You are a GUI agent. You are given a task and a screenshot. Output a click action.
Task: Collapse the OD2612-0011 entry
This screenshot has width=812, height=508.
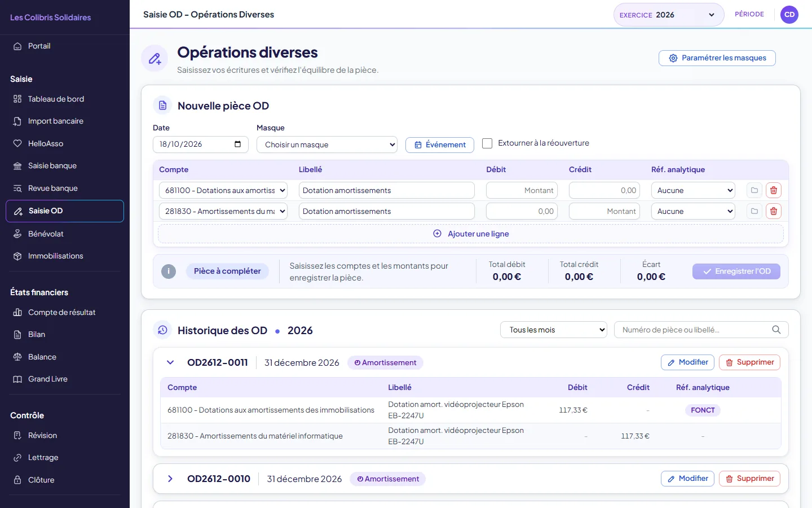click(x=170, y=362)
